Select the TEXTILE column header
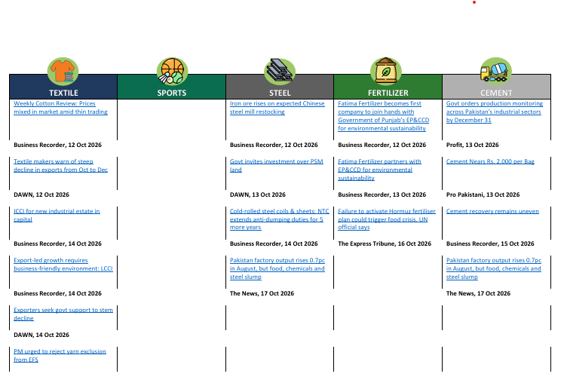Image resolution: width=564 pixels, height=392 pixels. click(x=63, y=87)
